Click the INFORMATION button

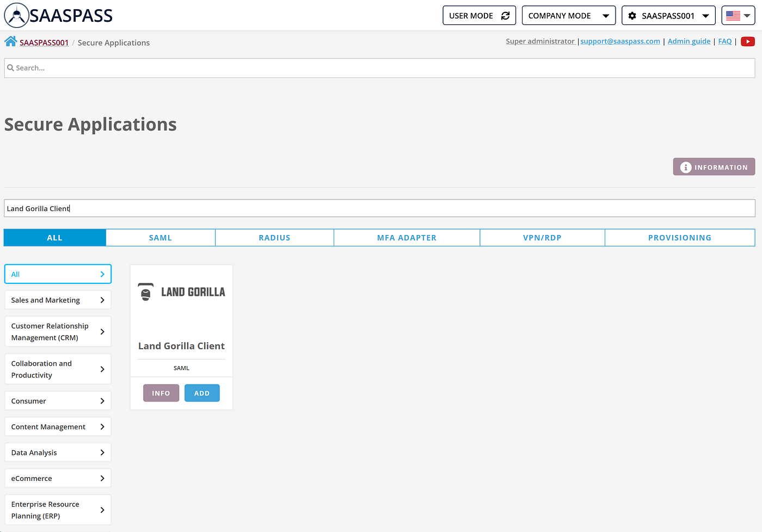pos(714,167)
